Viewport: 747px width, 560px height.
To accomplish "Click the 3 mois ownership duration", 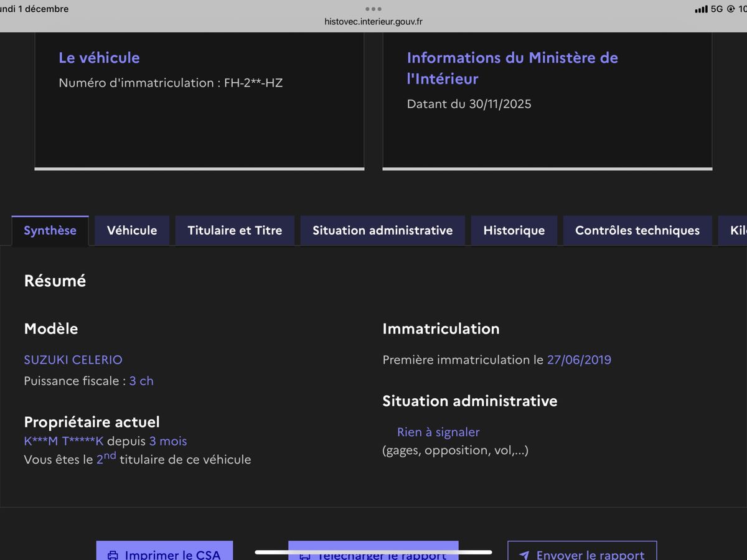I will 168,441.
